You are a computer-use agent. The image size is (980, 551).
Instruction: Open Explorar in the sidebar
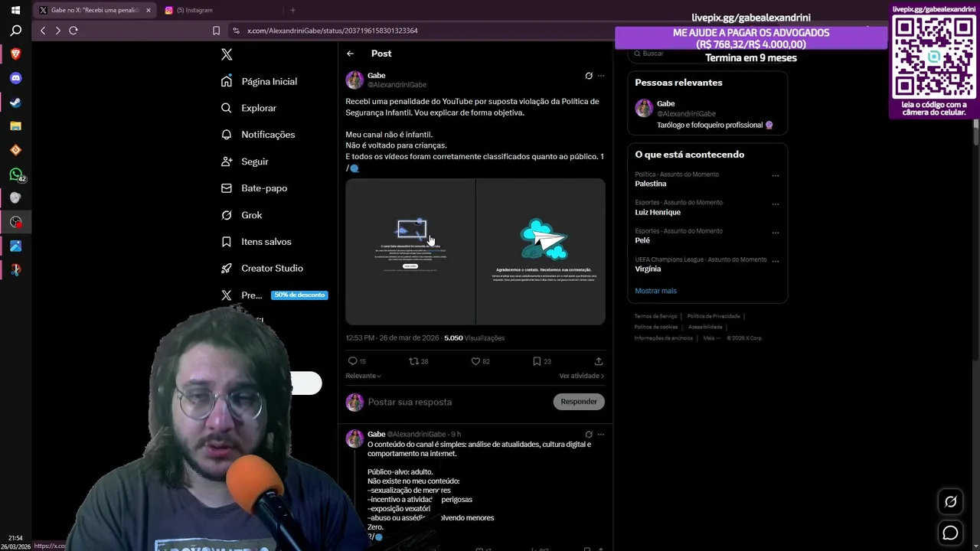249,108
